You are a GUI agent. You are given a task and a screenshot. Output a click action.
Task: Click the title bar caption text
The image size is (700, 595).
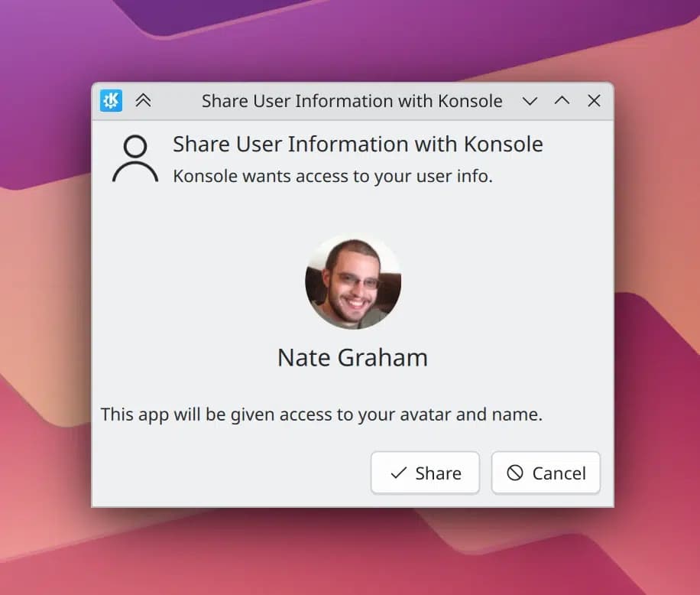pos(352,101)
